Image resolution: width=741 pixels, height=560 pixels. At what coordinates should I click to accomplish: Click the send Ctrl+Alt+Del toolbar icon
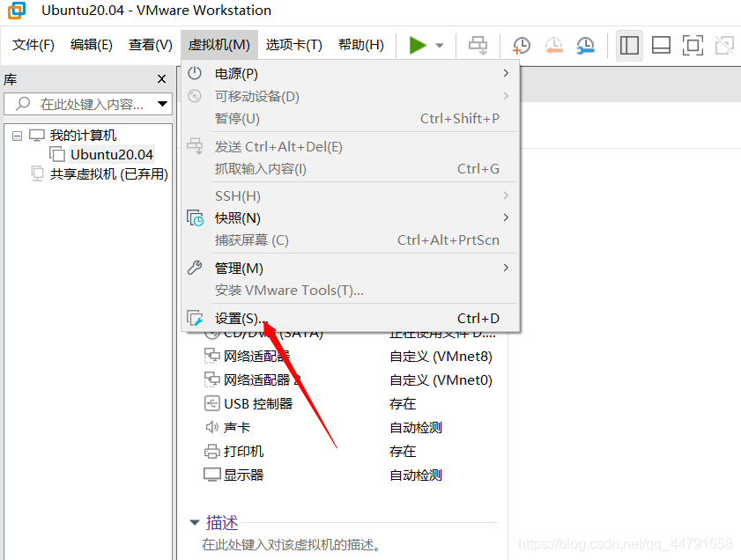tap(478, 46)
